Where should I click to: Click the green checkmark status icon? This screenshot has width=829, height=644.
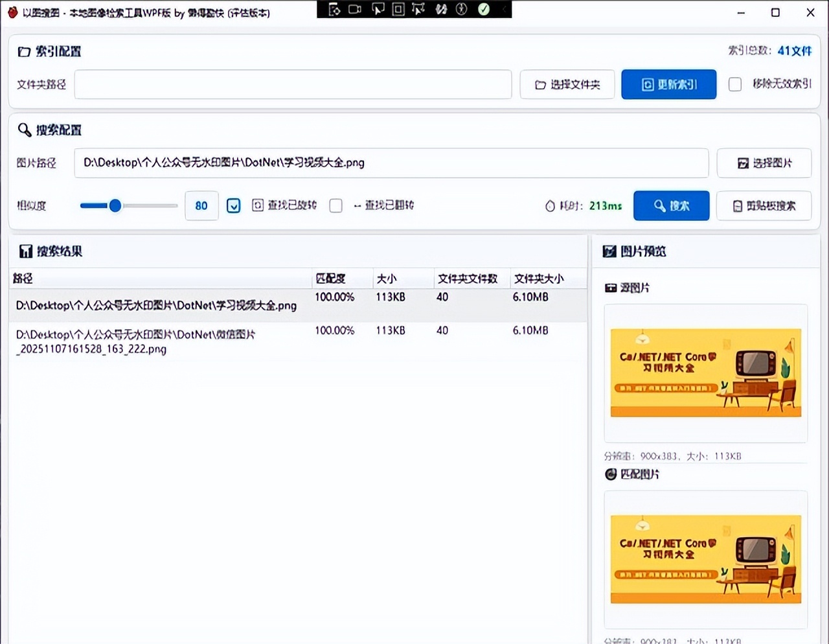tap(484, 9)
